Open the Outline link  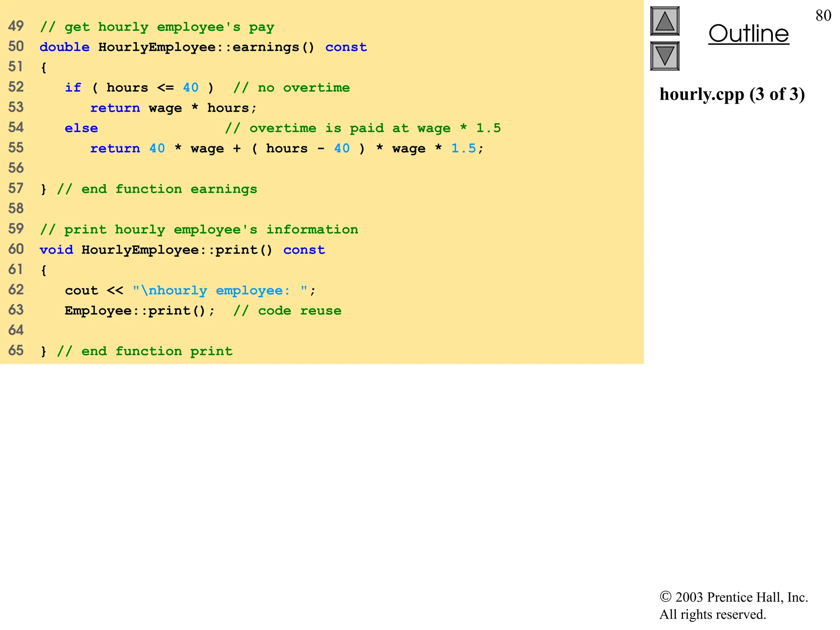749,34
